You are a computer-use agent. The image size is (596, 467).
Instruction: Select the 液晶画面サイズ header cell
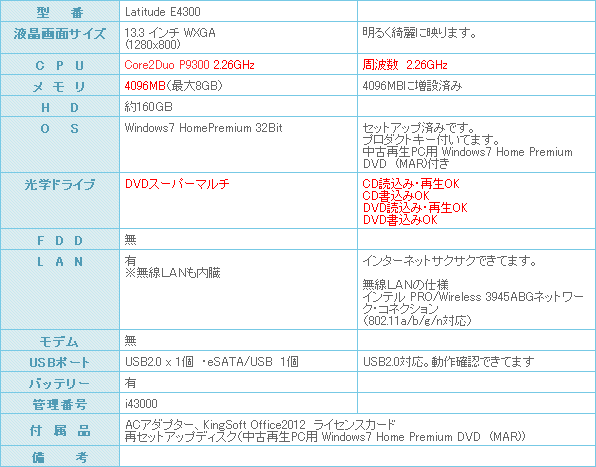(x=60, y=38)
